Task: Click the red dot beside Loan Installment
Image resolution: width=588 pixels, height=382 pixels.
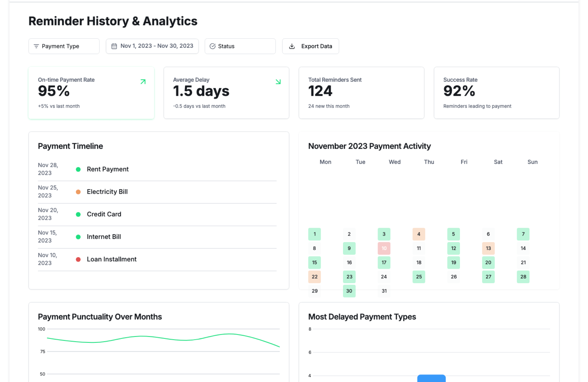Action: tap(78, 259)
